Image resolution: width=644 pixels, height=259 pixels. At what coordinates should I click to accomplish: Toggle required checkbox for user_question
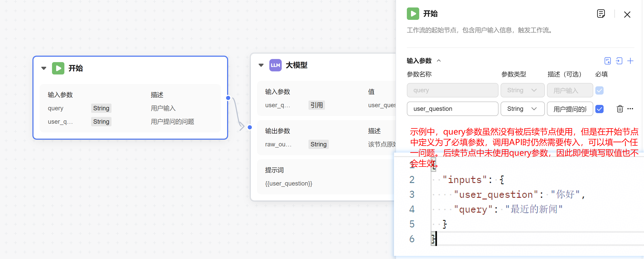pos(599,109)
